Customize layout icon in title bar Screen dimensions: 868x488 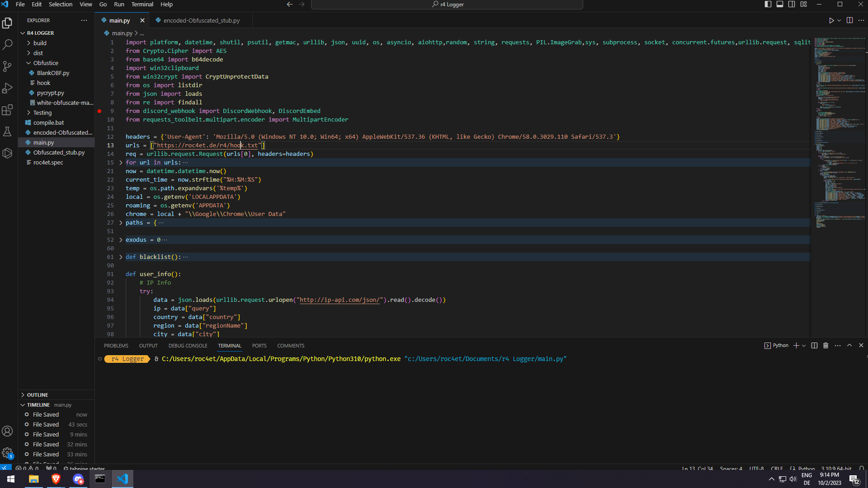point(803,5)
